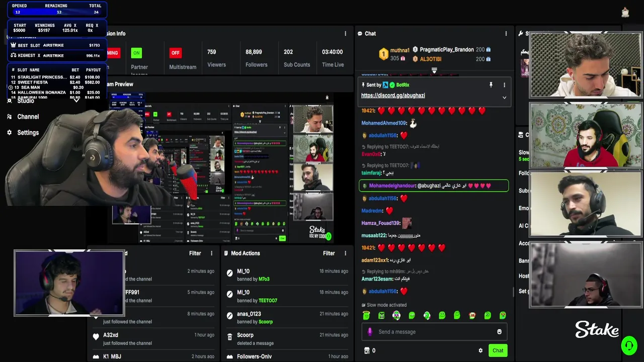Click moderator name TEETOO7 in Mod Actions
Screen dimensions: 644x362
[x=268, y=301]
